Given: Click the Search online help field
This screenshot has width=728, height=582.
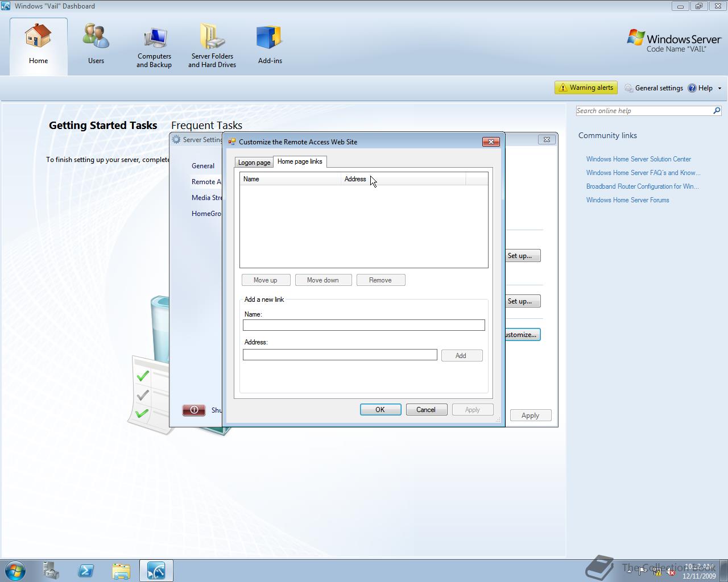Looking at the screenshot, I should point(643,111).
